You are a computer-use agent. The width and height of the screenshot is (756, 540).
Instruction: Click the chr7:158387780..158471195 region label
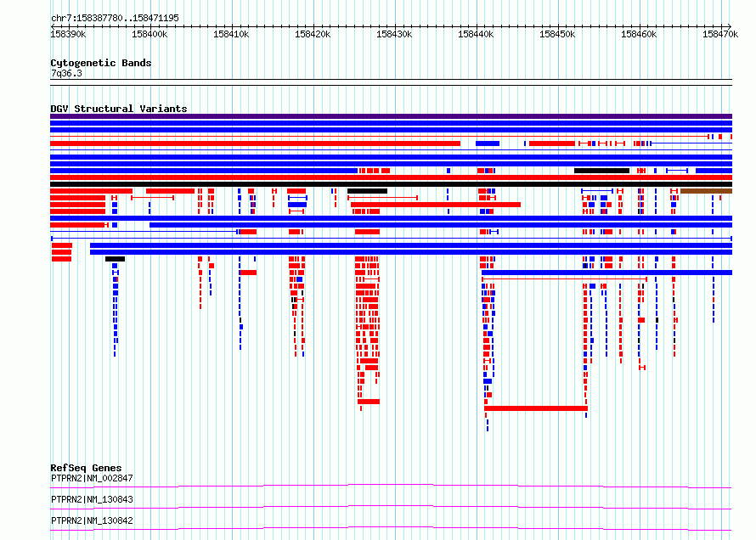pos(115,18)
